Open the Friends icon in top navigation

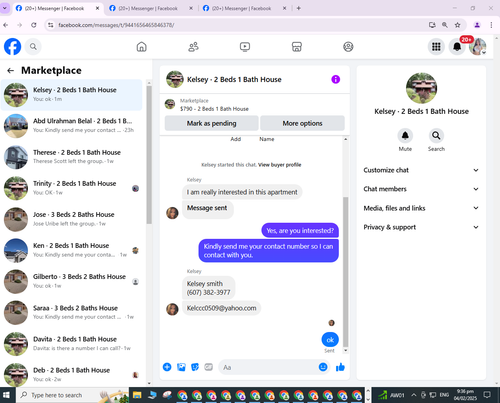click(x=193, y=47)
